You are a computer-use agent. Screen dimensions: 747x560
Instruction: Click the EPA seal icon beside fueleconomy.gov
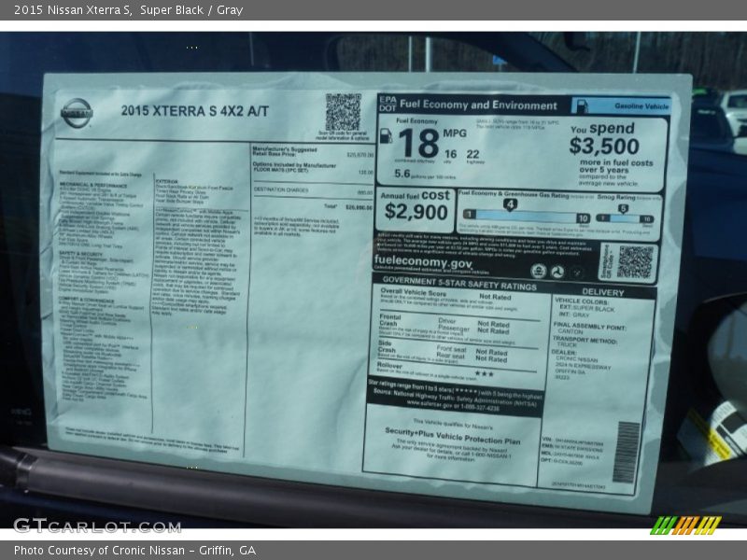pos(538,272)
